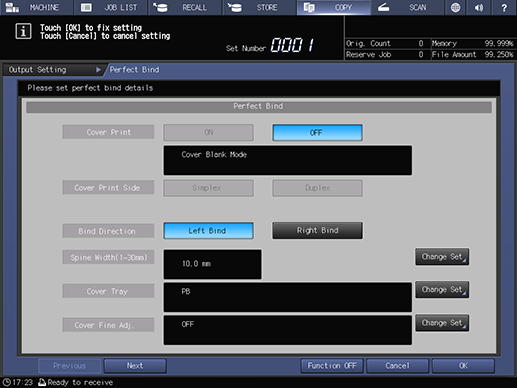Click the Orig. Count value
This screenshot has width=517, height=388.
(421, 43)
